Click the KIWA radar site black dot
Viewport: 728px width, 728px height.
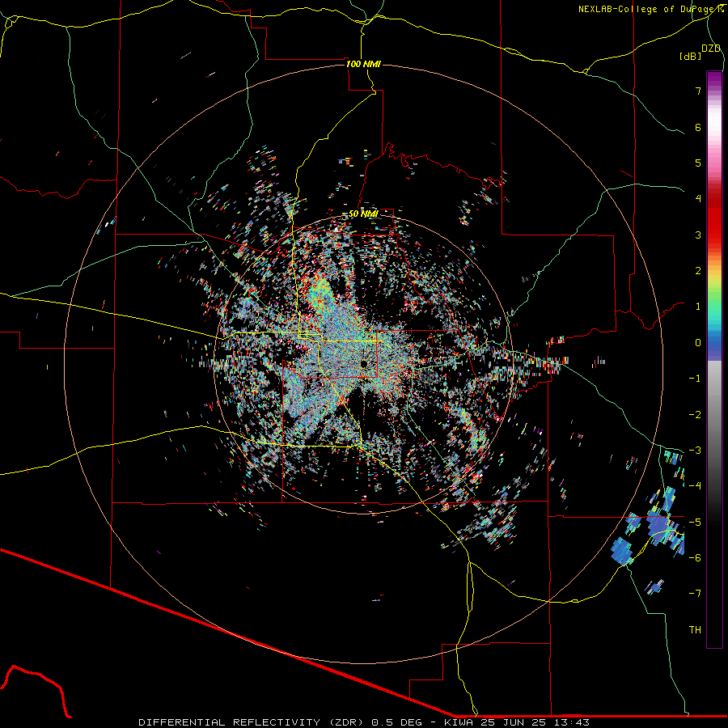363,363
